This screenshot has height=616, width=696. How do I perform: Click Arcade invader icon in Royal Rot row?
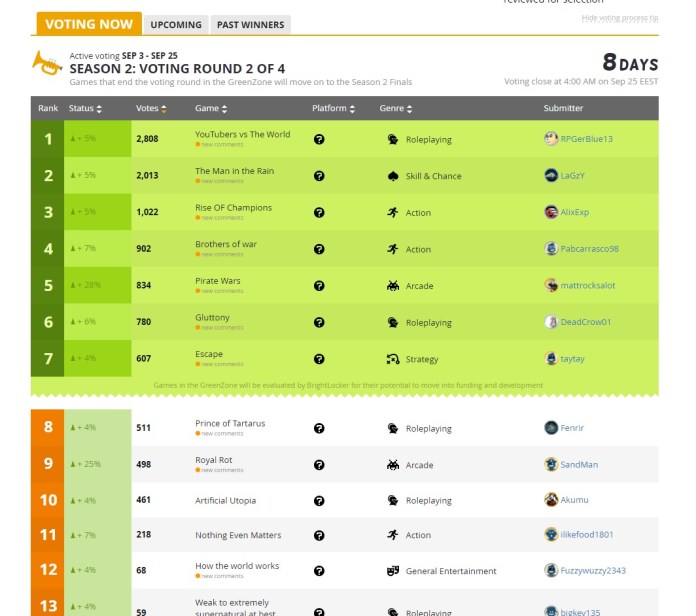click(393, 465)
